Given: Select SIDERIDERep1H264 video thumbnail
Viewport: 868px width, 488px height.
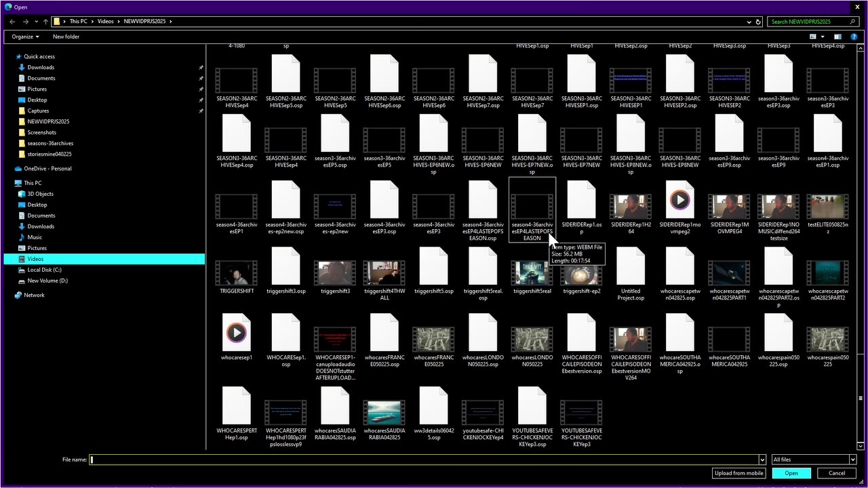Looking at the screenshot, I should tap(631, 207).
